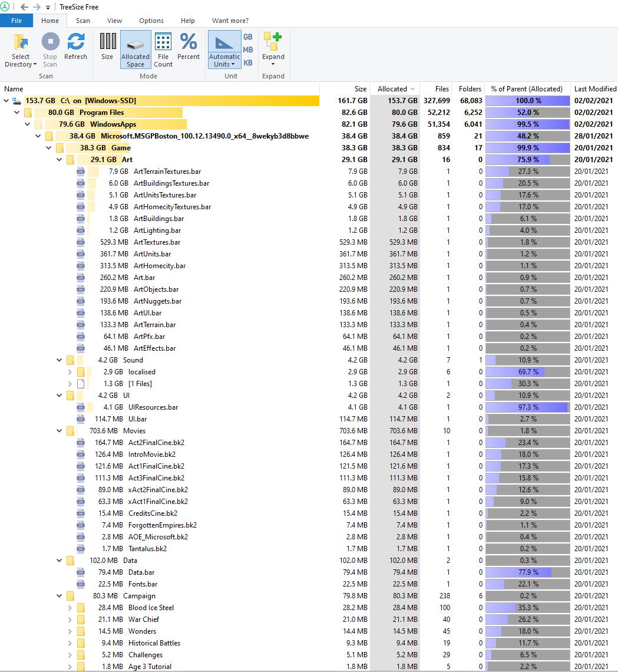
Task: Collapse the Movies folder
Action: pos(59,431)
